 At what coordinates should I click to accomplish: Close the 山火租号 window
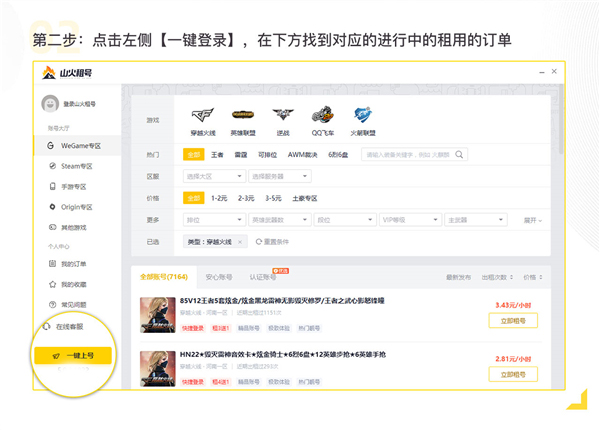point(554,72)
